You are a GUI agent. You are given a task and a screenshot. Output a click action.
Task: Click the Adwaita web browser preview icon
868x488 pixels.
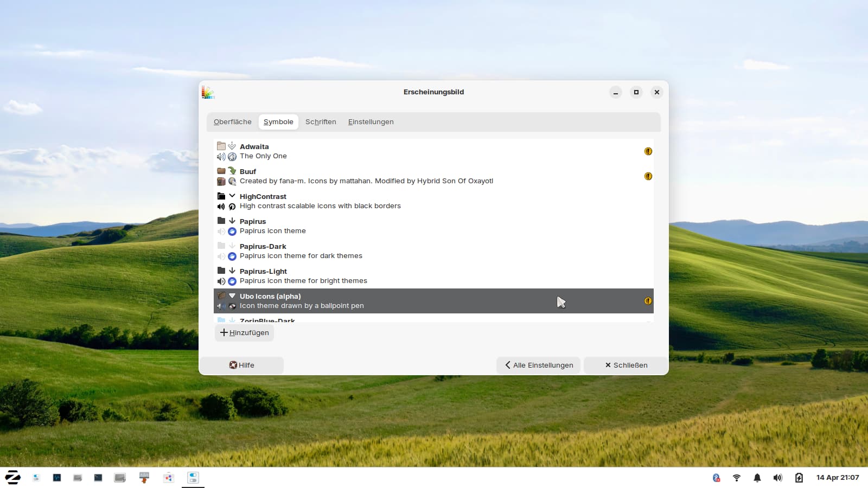point(232,157)
